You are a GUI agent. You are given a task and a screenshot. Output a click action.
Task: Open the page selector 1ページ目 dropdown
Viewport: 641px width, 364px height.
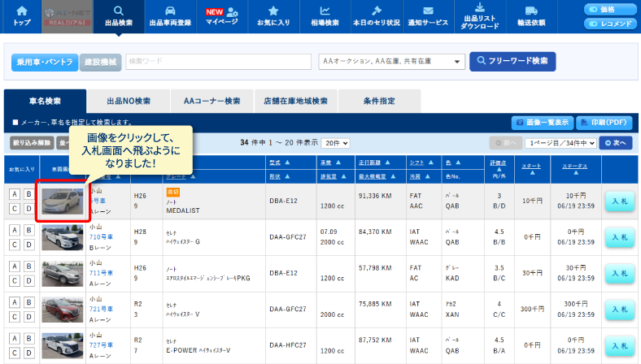560,143
